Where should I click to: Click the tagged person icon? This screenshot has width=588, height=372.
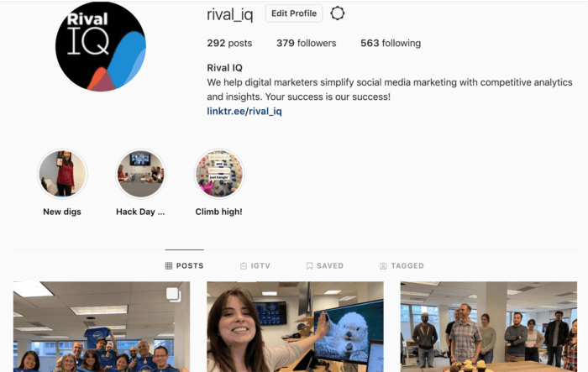383,266
